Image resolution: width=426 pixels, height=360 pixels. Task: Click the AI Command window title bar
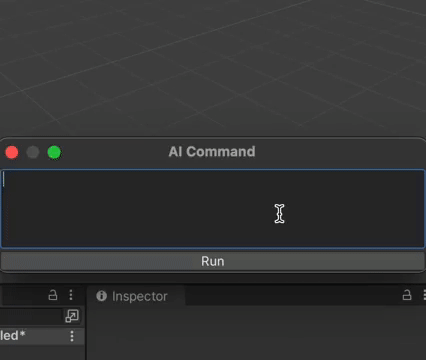pyautogui.click(x=212, y=152)
